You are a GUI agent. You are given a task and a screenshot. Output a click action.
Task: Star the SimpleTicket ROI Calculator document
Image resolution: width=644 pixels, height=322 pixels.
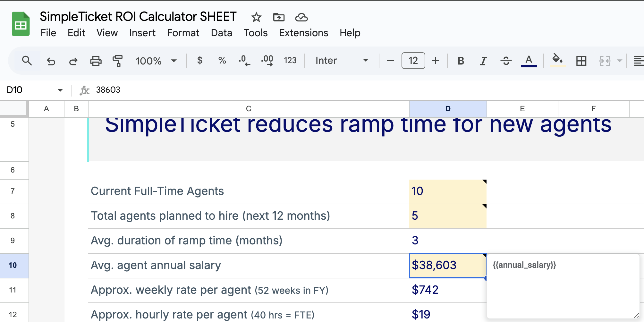coord(256,17)
